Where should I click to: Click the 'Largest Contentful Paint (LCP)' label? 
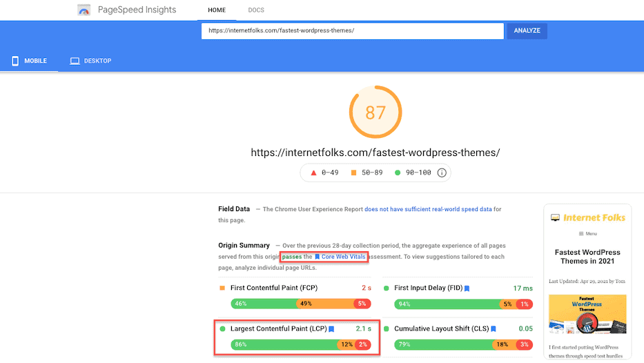pos(278,328)
